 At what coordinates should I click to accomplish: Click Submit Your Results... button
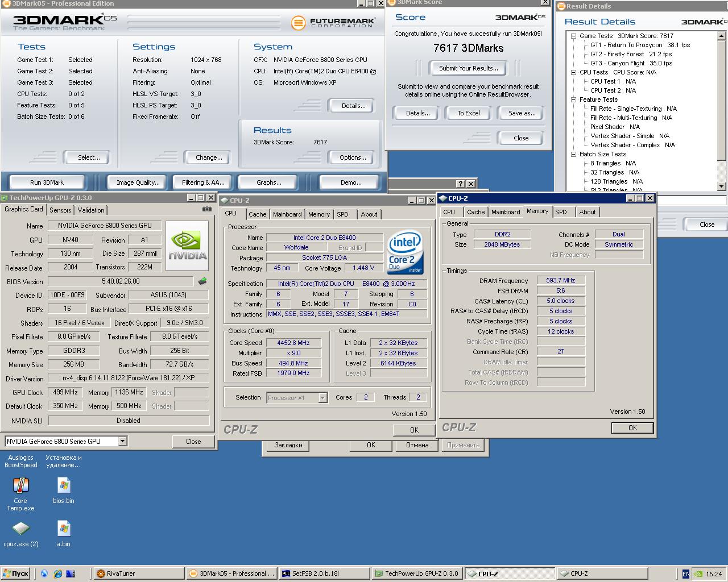pos(469,68)
